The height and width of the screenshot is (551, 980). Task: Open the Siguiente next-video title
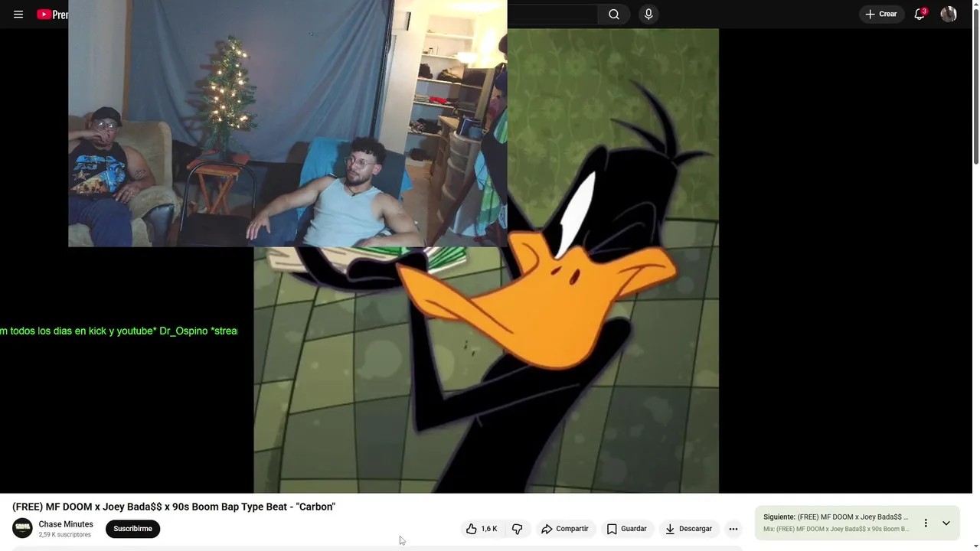click(x=836, y=517)
